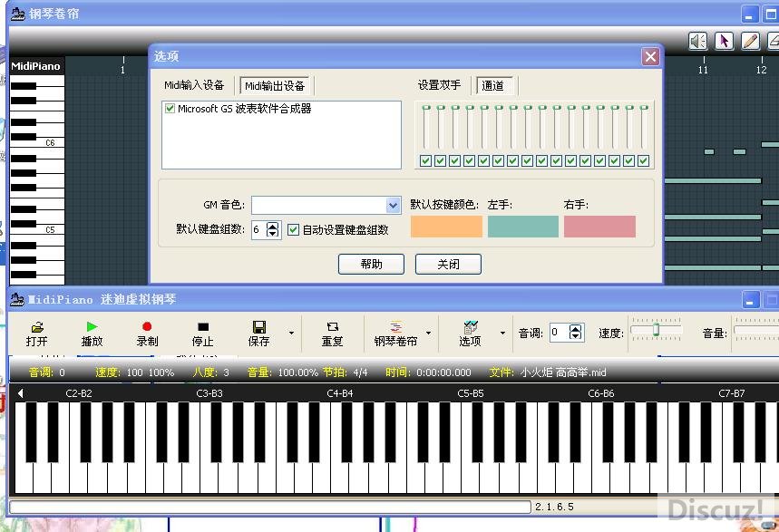Toggle the first channel checkbox

(x=425, y=160)
